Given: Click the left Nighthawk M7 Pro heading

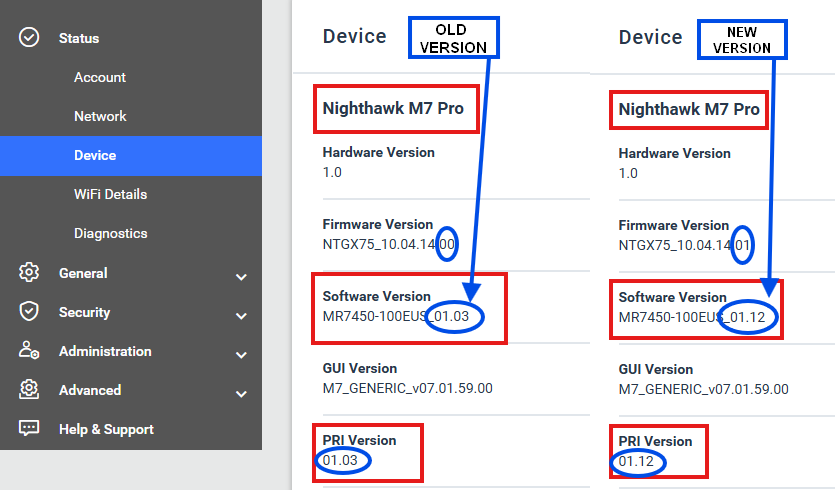Looking at the screenshot, I should coord(393,108).
